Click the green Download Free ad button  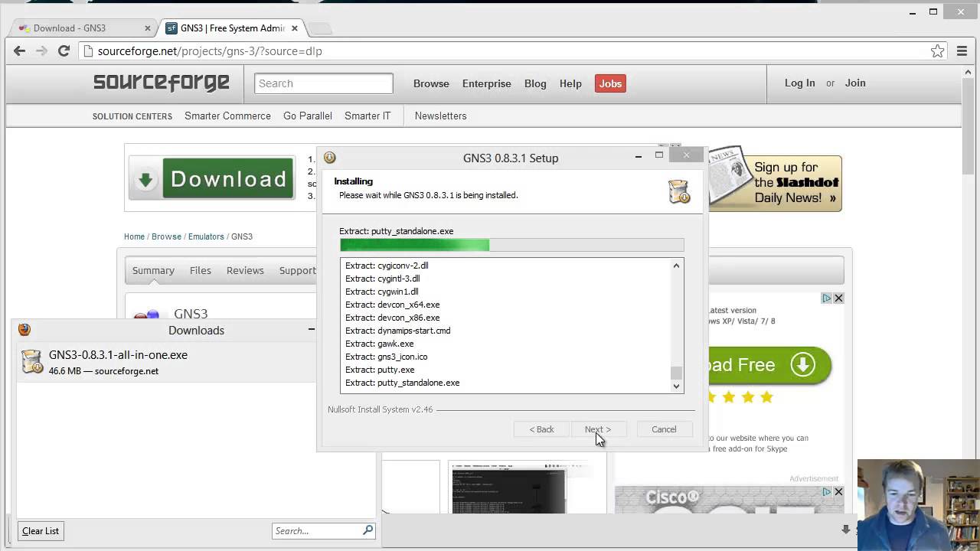(x=769, y=365)
